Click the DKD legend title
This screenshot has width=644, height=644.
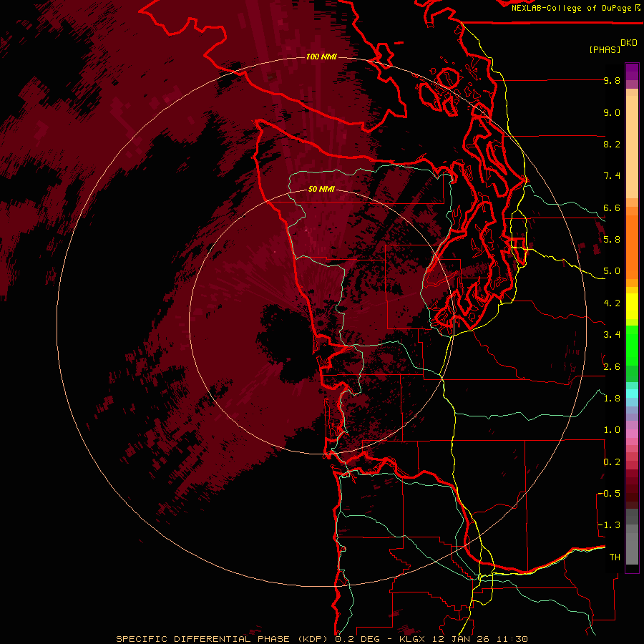click(x=629, y=43)
